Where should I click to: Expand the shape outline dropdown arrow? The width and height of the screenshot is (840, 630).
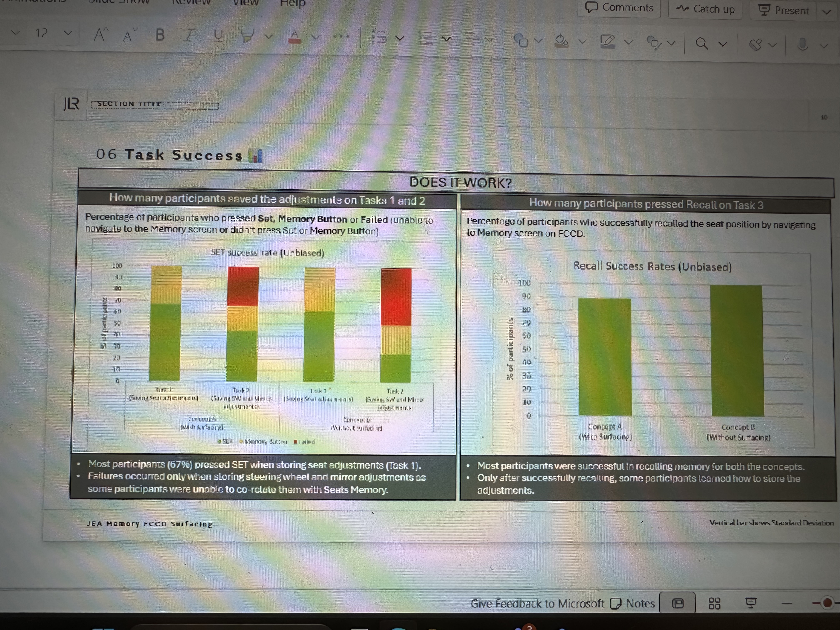[629, 42]
